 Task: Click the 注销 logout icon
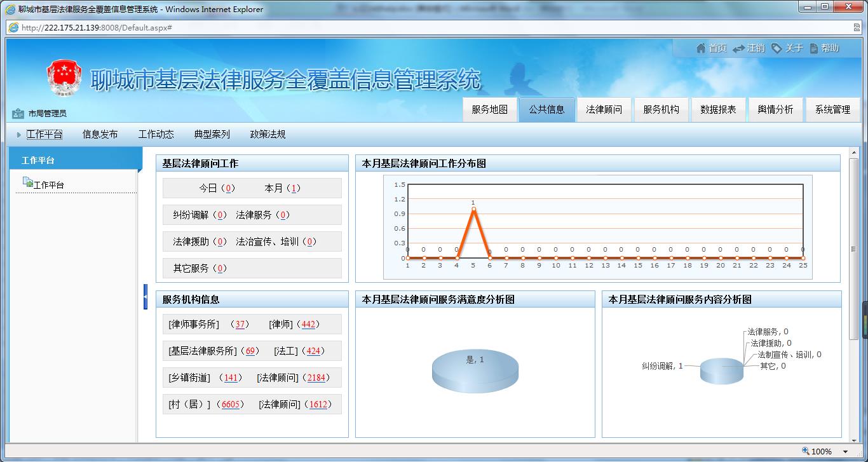[738, 49]
